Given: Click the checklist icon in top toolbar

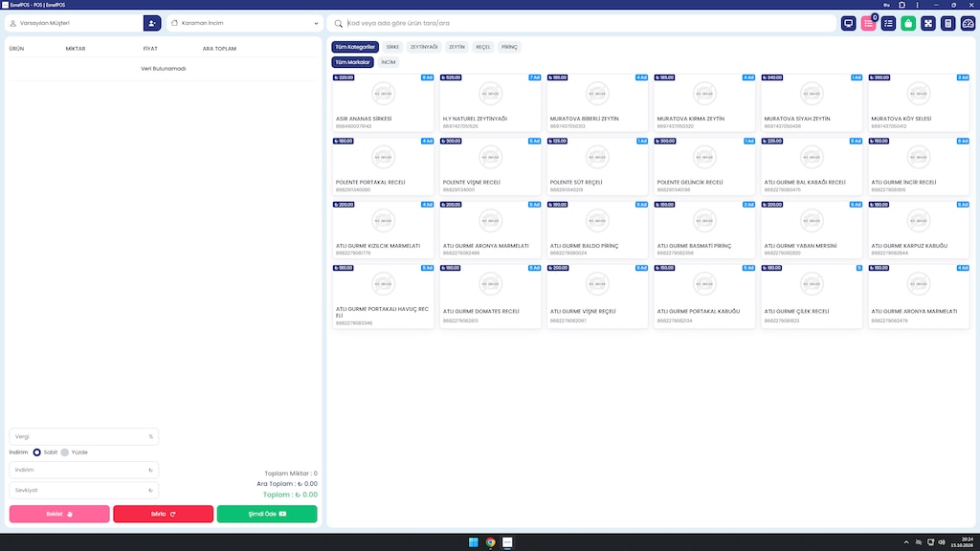Looking at the screenshot, I should (888, 23).
